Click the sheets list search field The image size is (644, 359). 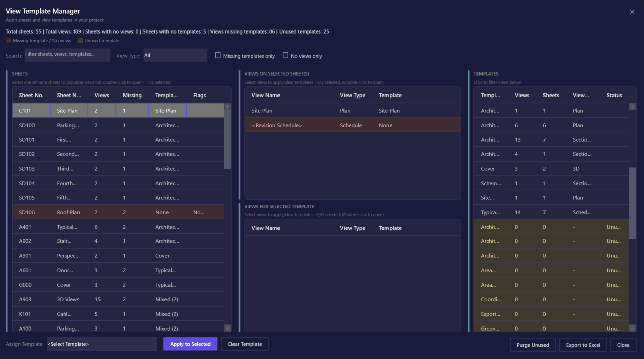click(67, 55)
